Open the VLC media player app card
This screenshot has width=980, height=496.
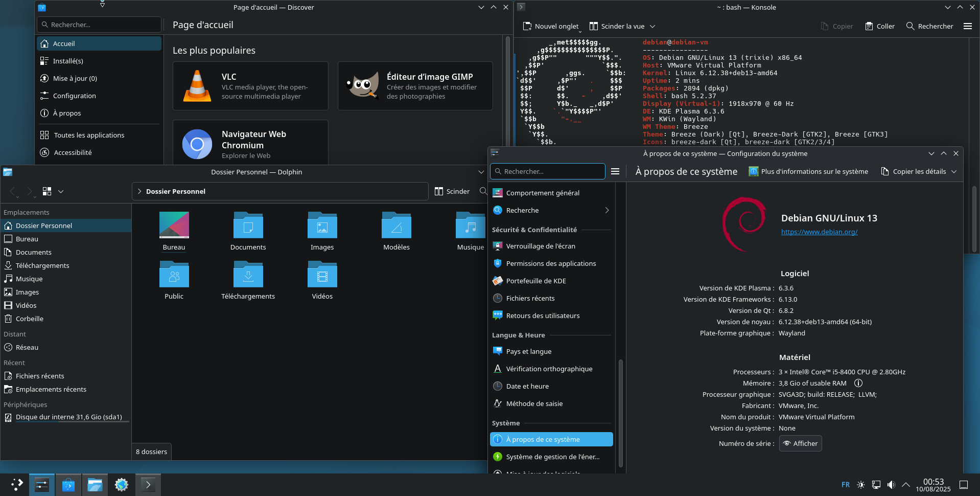click(250, 86)
